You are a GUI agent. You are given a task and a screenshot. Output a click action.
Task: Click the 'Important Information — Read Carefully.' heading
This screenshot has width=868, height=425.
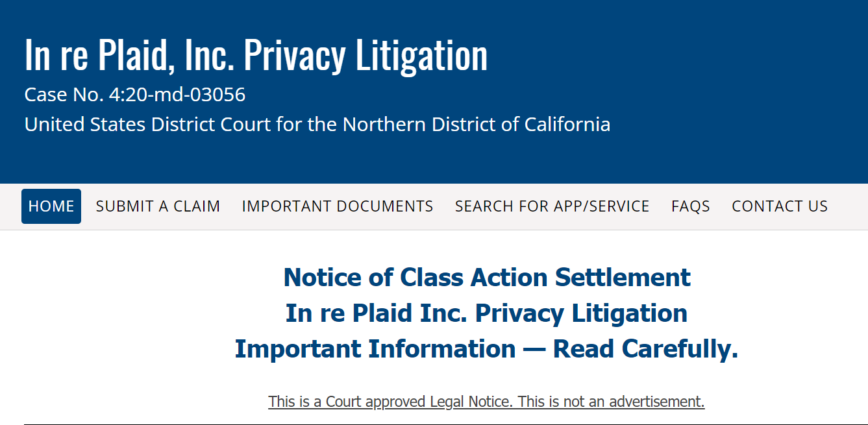click(x=486, y=349)
